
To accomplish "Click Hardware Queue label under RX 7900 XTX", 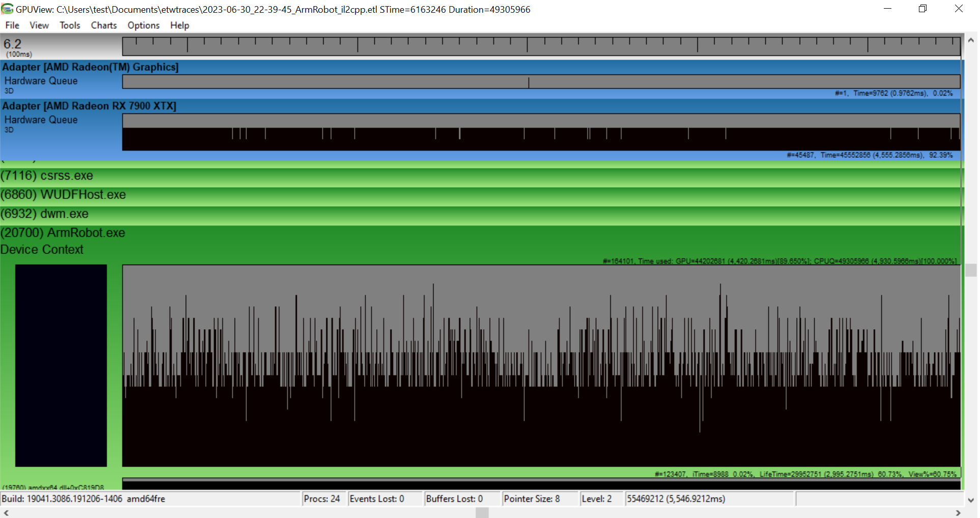I will point(41,120).
